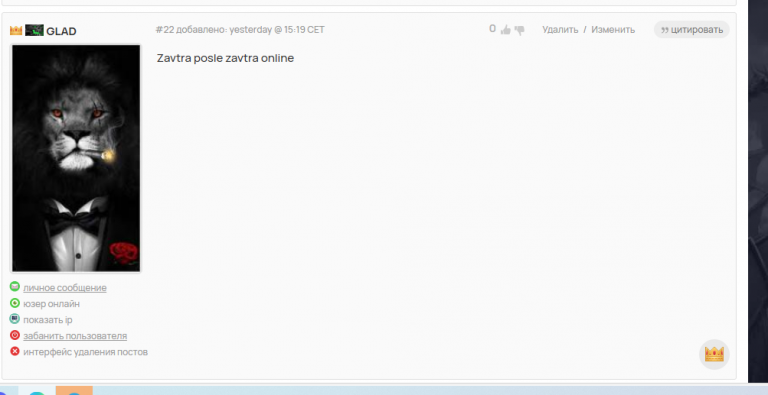Viewport: 768px width, 395px height.
Task: Click the red ban user icon
Action: tap(15, 335)
